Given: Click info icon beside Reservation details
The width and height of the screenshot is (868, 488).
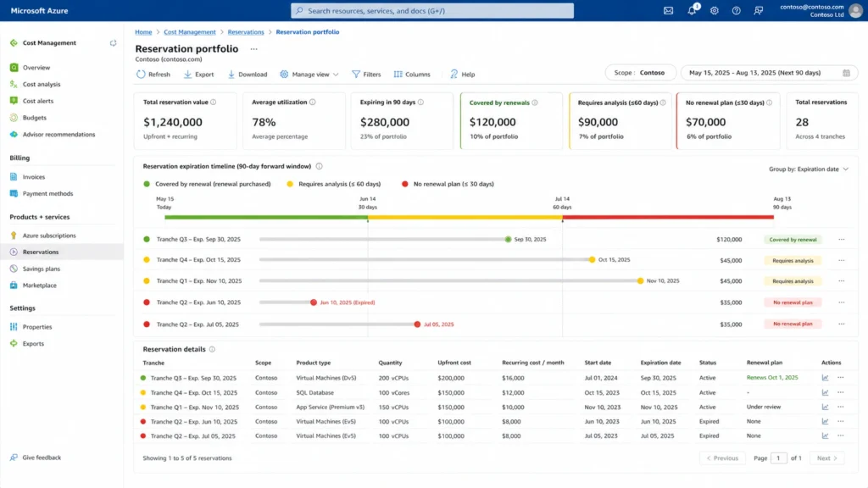Looking at the screenshot, I should 212,349.
